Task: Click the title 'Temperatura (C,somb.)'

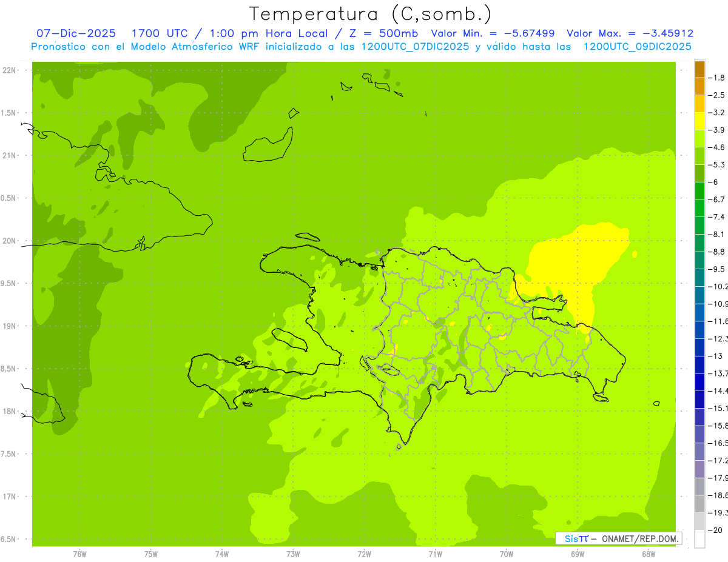Action: coord(370,14)
